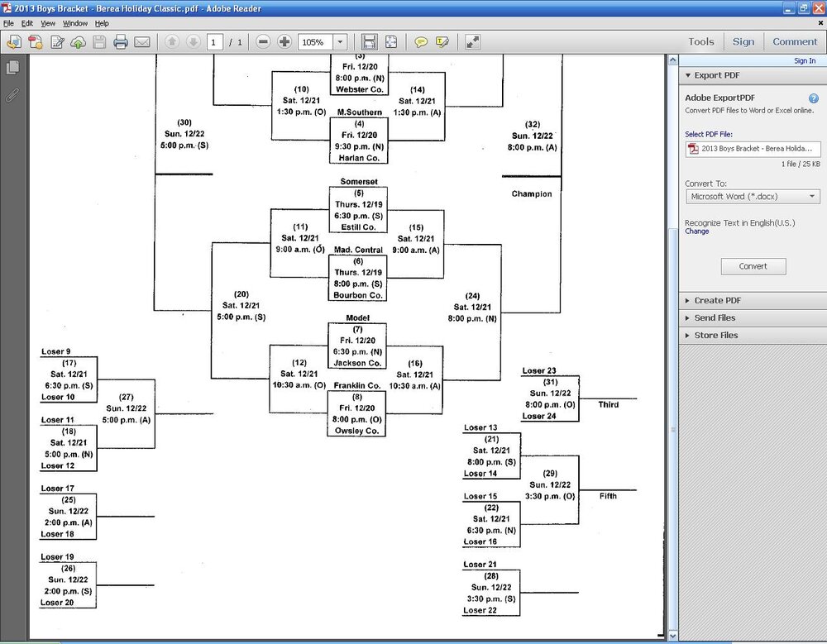Click the Create PDF online toolbar icon
This screenshot has width=827, height=644.
click(14, 42)
